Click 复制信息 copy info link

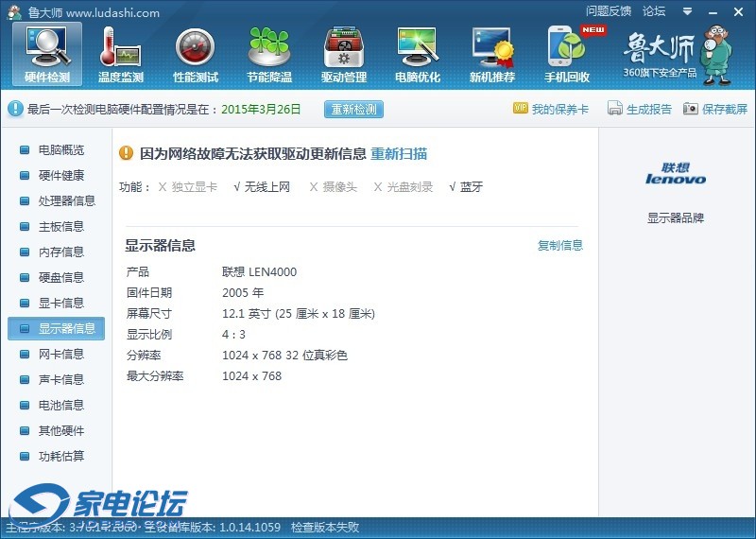[x=560, y=245]
